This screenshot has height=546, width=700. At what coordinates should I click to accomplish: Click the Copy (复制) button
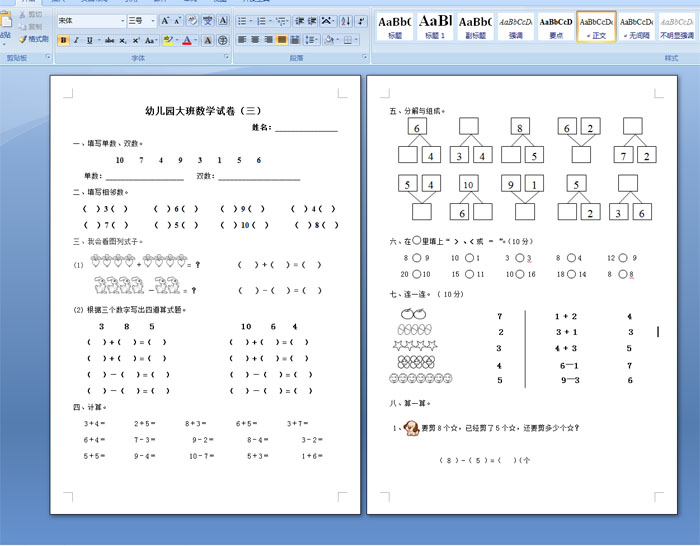[30, 27]
